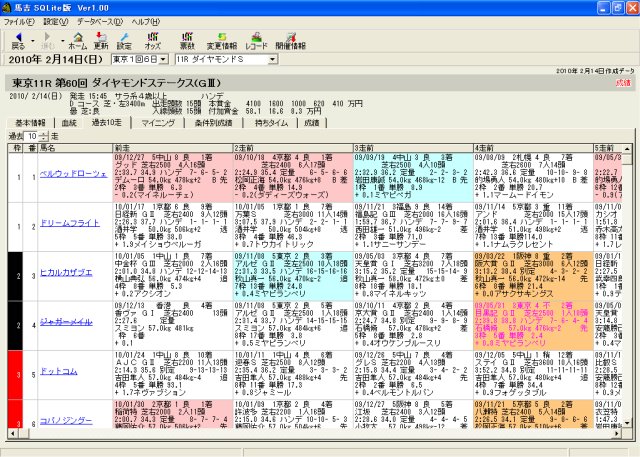The image size is (640, 457).
Task: Click ジャガーメイル's 4走前 cell 目黒記 GII
Action: [x=533, y=326]
